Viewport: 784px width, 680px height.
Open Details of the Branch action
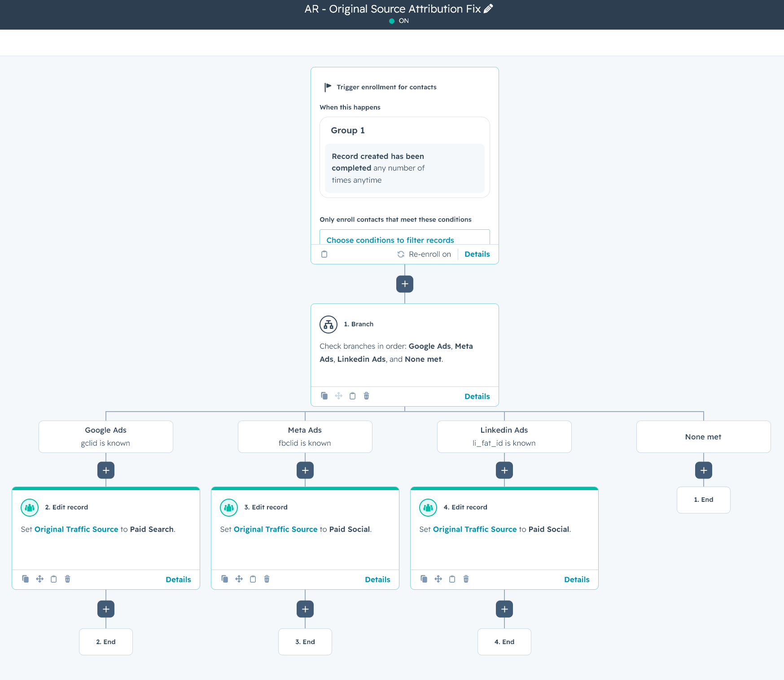pyautogui.click(x=477, y=396)
